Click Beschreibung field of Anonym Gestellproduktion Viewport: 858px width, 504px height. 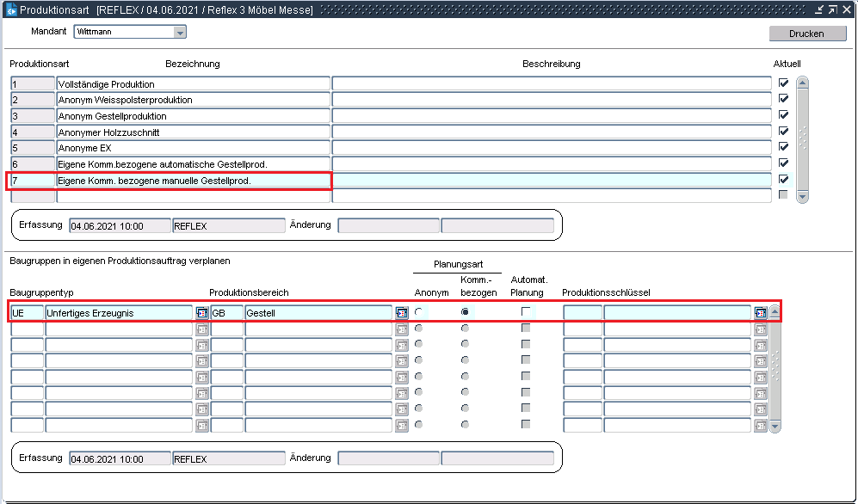[x=551, y=116]
